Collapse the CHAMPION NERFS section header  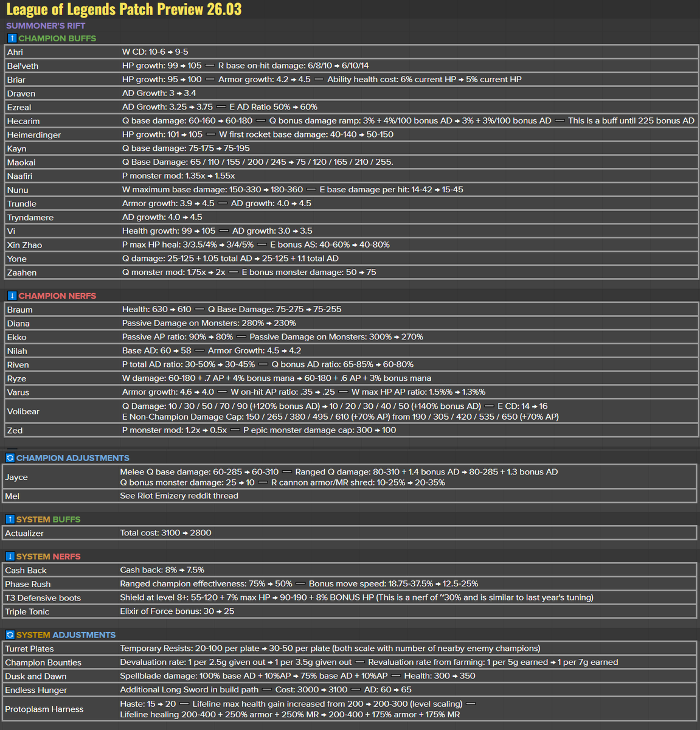pos(57,296)
